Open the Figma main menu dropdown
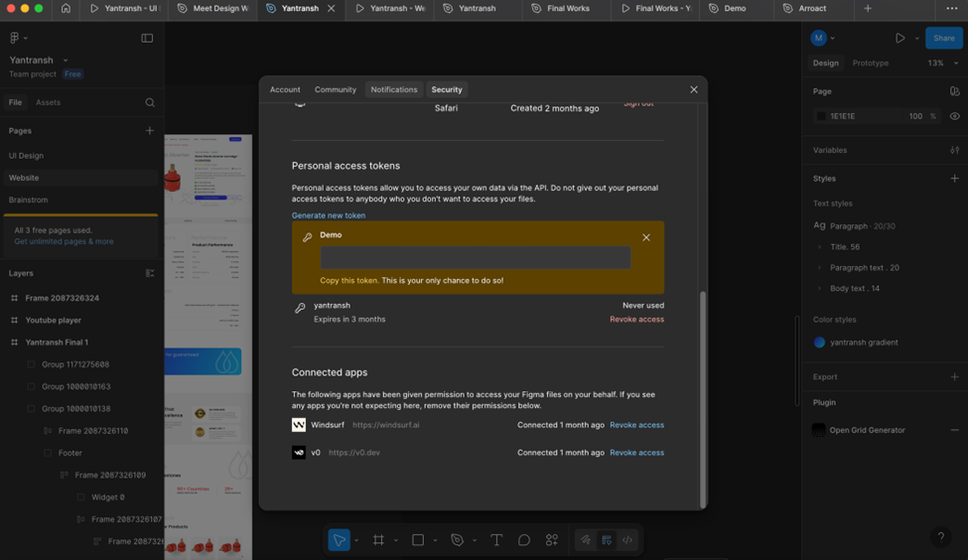The width and height of the screenshot is (968, 560). coord(18,38)
